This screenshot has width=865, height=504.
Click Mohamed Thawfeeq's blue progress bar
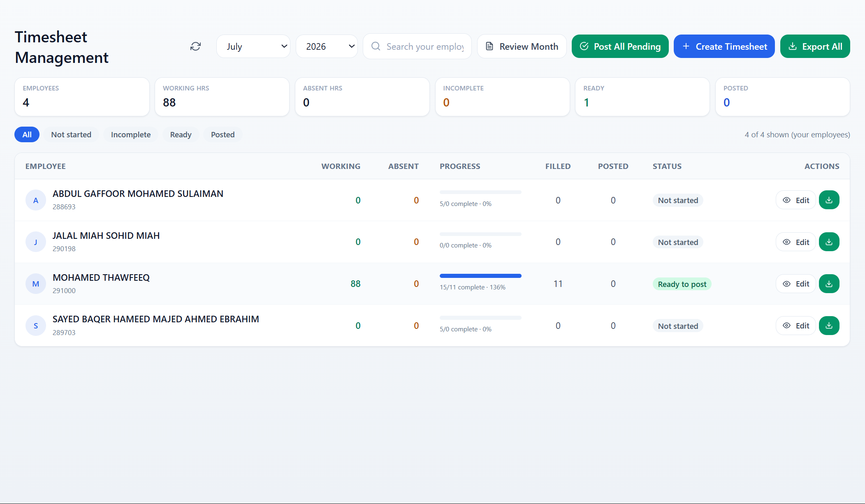(480, 276)
